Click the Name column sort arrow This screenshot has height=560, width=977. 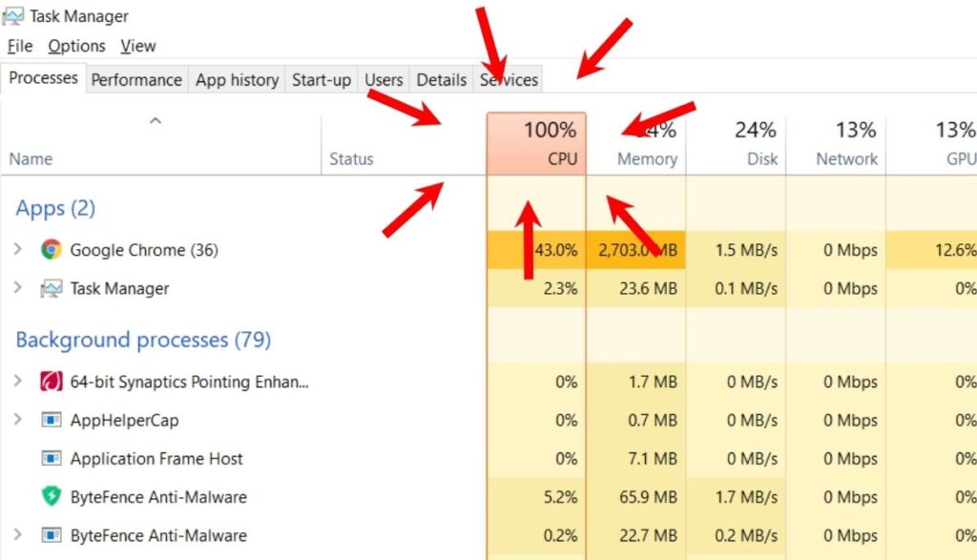click(x=155, y=120)
